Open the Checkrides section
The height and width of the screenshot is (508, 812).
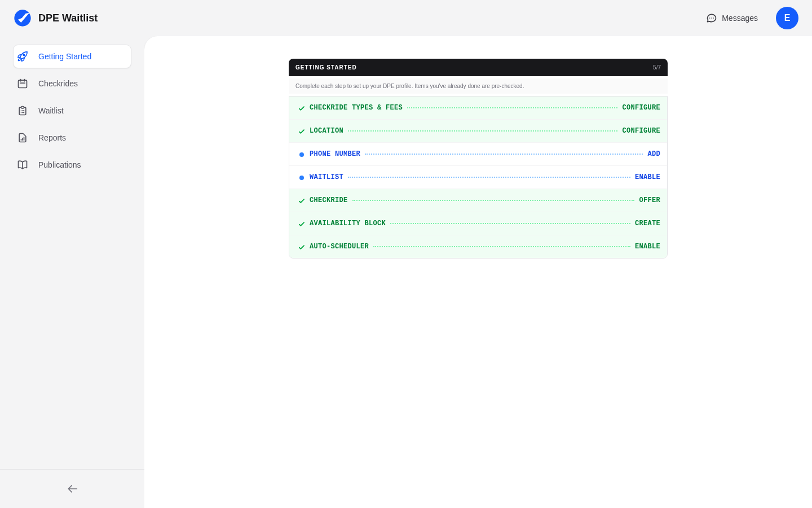58,84
